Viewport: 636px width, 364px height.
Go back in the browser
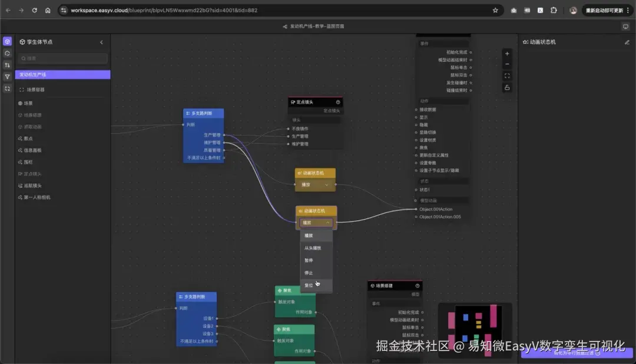(x=8, y=11)
